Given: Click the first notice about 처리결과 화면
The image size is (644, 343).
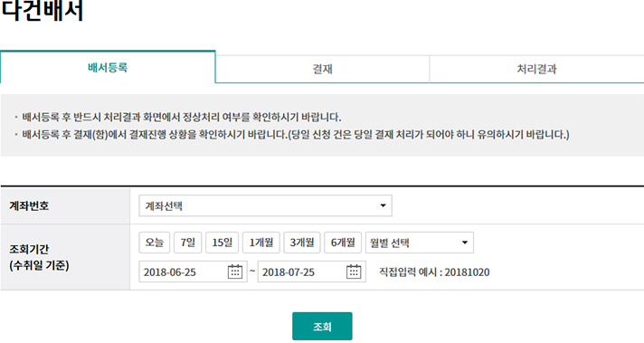Looking at the screenshot, I should 181,117.
